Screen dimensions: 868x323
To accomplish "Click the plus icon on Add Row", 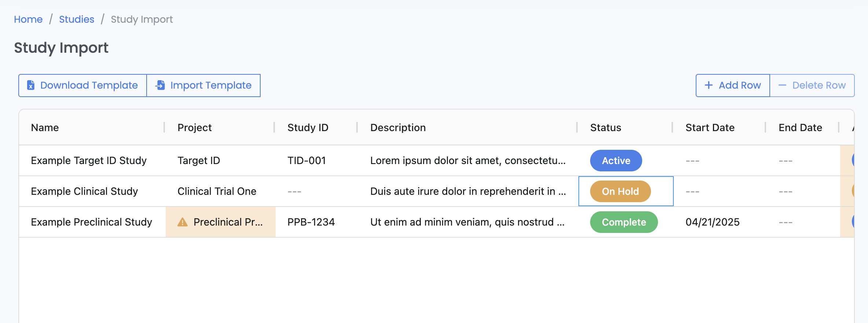I will pos(708,85).
